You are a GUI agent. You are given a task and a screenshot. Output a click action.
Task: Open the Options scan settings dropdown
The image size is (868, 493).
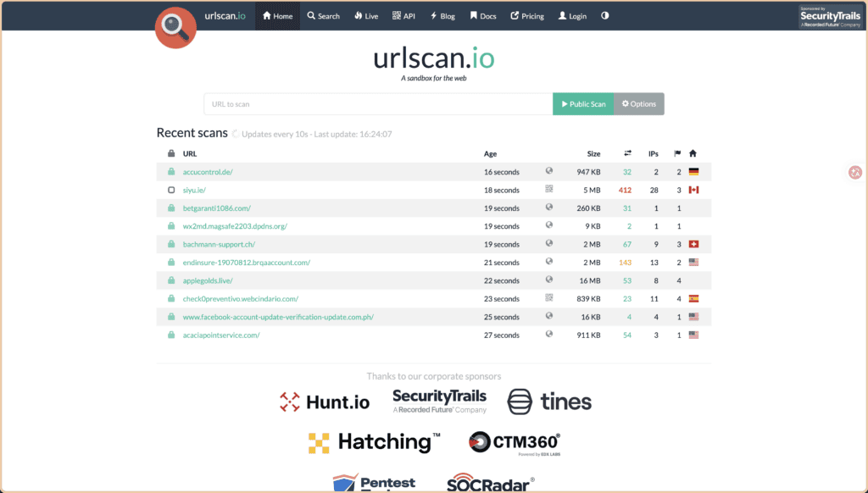(x=639, y=104)
